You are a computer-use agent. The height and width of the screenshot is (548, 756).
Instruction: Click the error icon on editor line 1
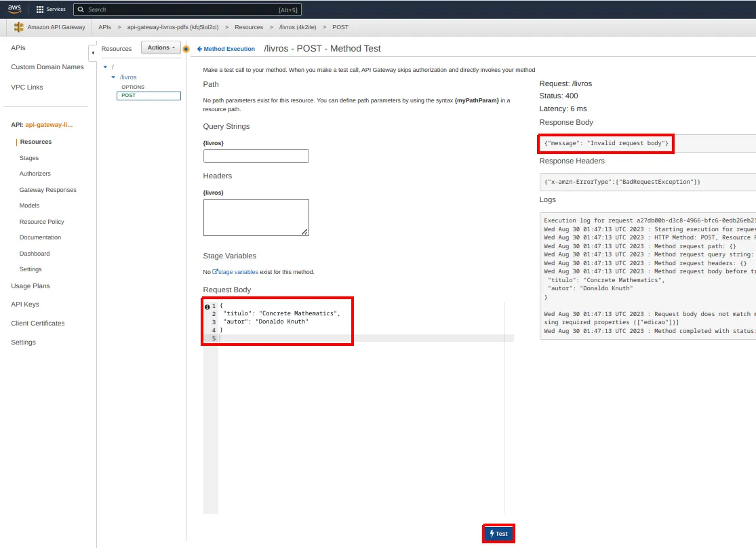pyautogui.click(x=207, y=307)
